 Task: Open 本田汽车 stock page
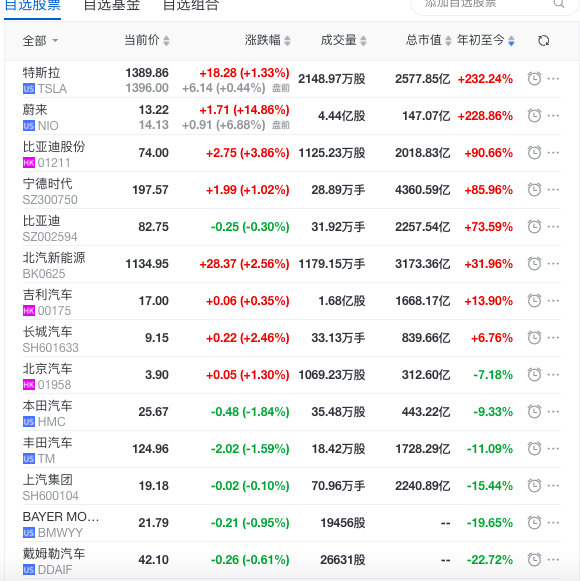click(47, 406)
